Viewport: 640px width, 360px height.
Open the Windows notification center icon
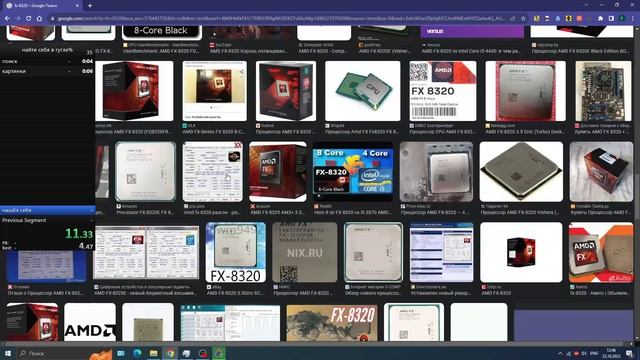[629, 353]
